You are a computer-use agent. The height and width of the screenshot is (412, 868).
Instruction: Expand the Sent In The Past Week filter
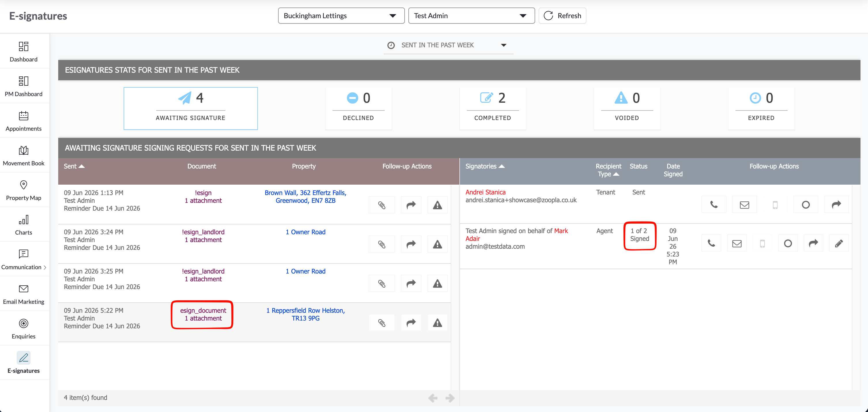point(448,45)
